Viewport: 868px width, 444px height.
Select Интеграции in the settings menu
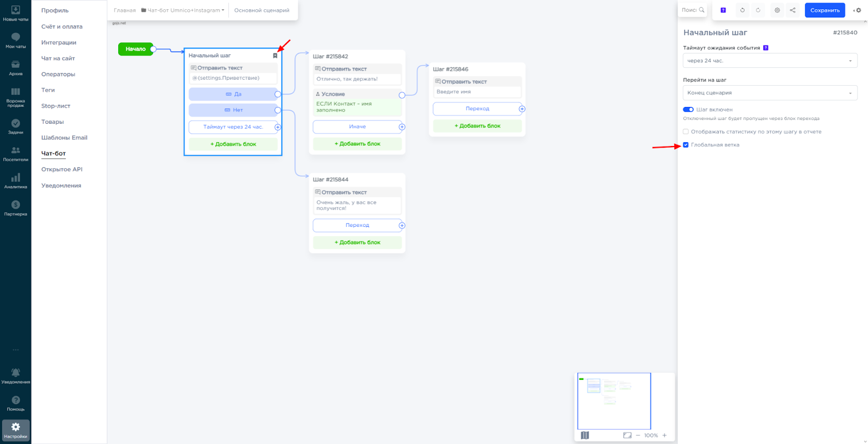pos(59,42)
